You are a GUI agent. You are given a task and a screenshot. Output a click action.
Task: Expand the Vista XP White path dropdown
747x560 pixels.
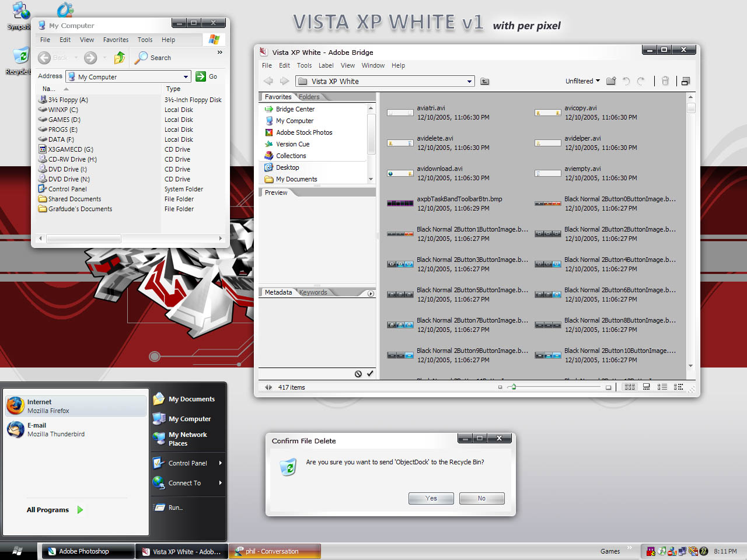pyautogui.click(x=469, y=82)
